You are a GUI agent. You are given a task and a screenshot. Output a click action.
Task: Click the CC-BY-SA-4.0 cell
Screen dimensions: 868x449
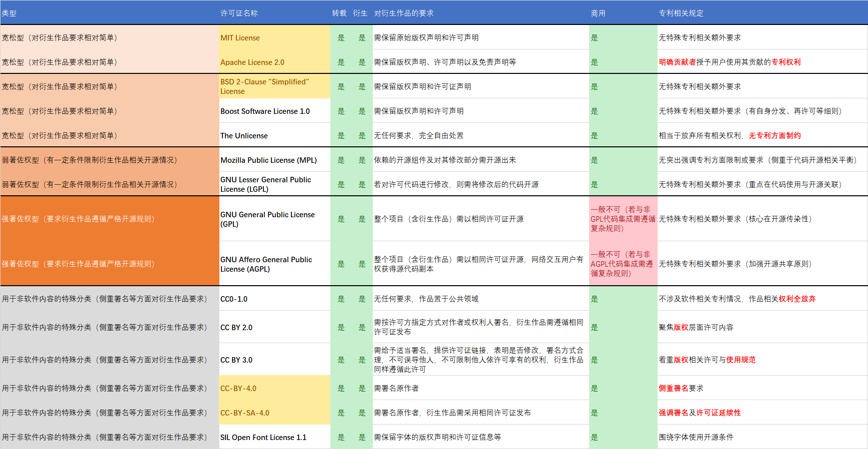pyautogui.click(x=275, y=413)
